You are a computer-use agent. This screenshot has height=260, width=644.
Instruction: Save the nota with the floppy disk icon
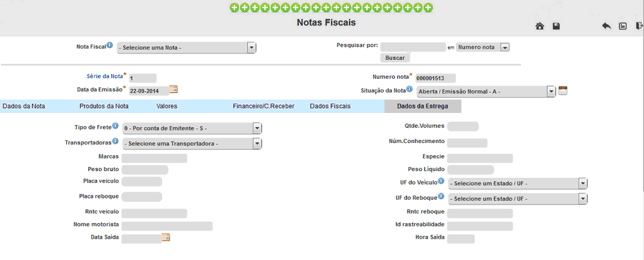coord(556,26)
